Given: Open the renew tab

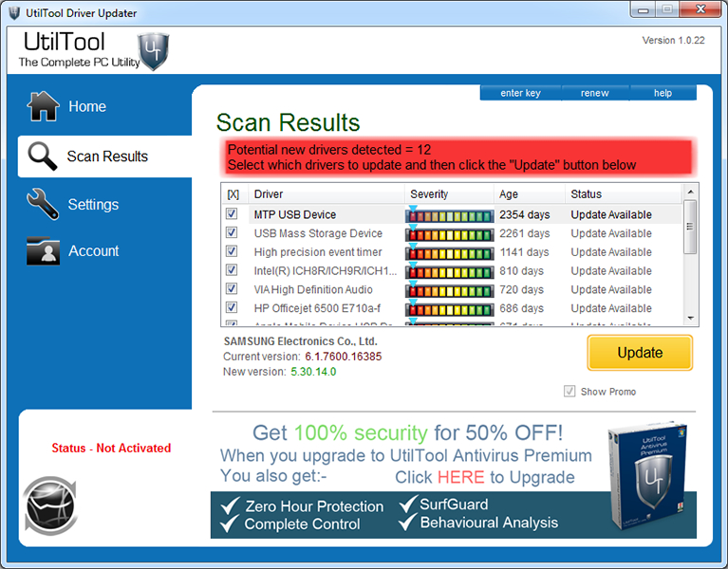Looking at the screenshot, I should click(595, 93).
